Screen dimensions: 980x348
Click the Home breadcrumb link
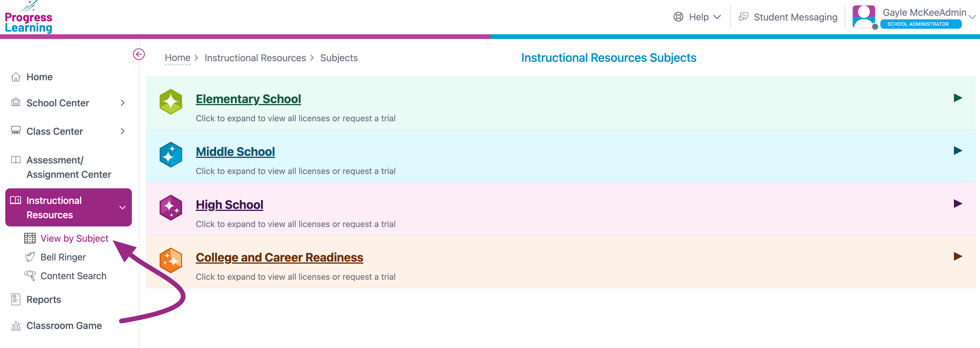(x=177, y=58)
